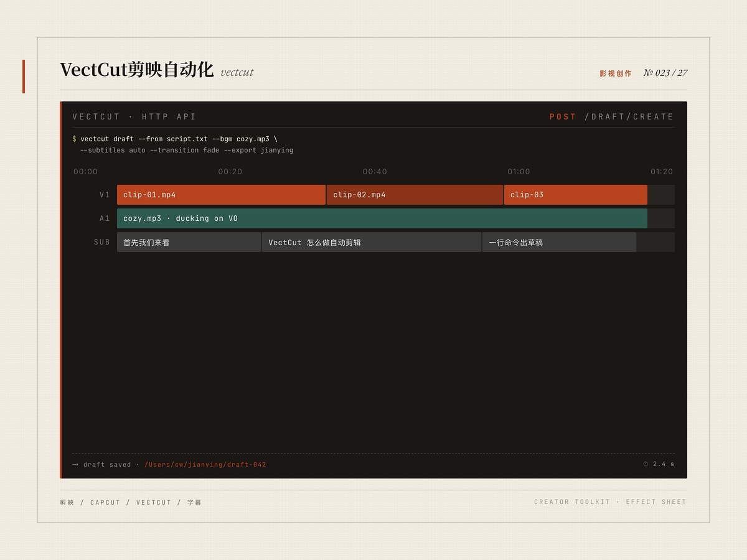
Task: Click the /DRAFT/CREATE endpoint text
Action: [629, 116]
